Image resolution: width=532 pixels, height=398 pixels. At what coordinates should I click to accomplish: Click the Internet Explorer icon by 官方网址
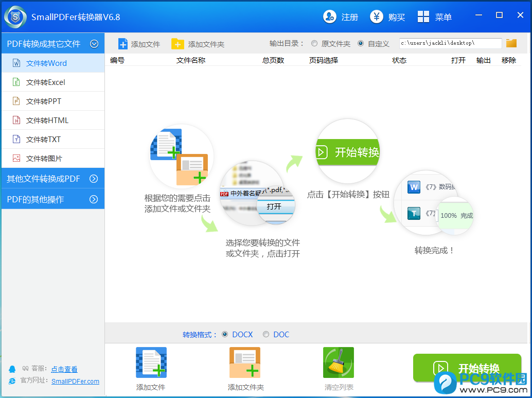(x=12, y=381)
